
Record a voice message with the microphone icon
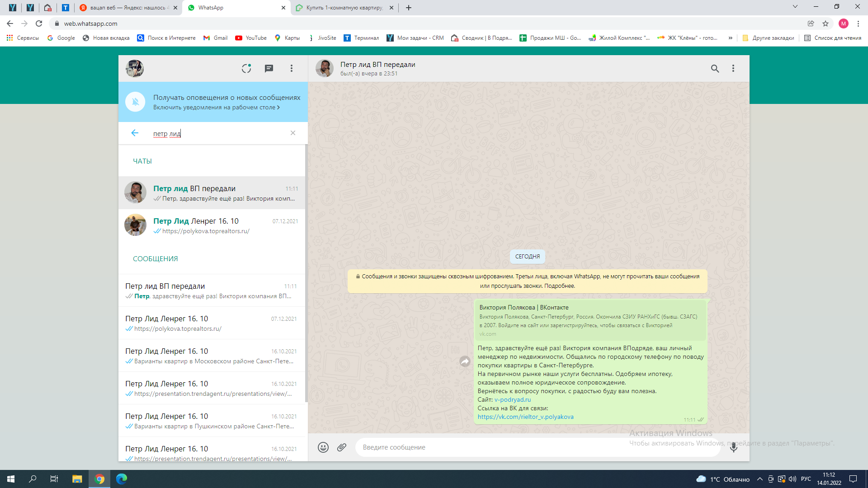click(x=733, y=447)
